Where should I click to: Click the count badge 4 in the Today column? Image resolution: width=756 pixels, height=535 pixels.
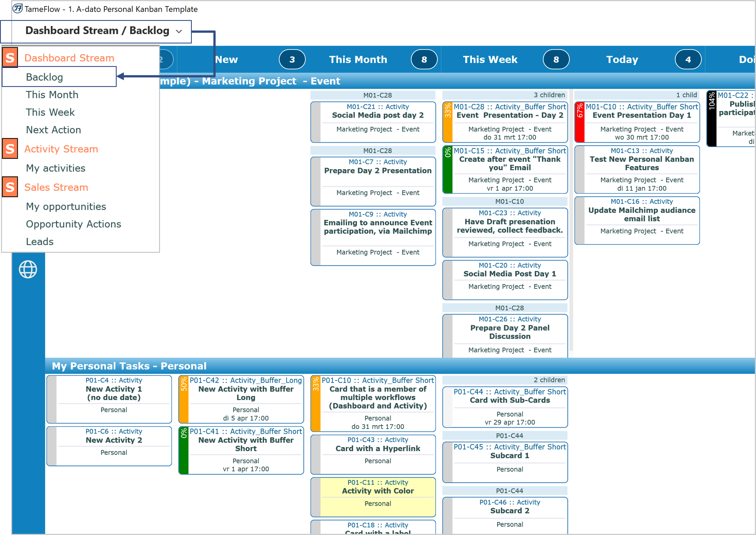coord(688,59)
